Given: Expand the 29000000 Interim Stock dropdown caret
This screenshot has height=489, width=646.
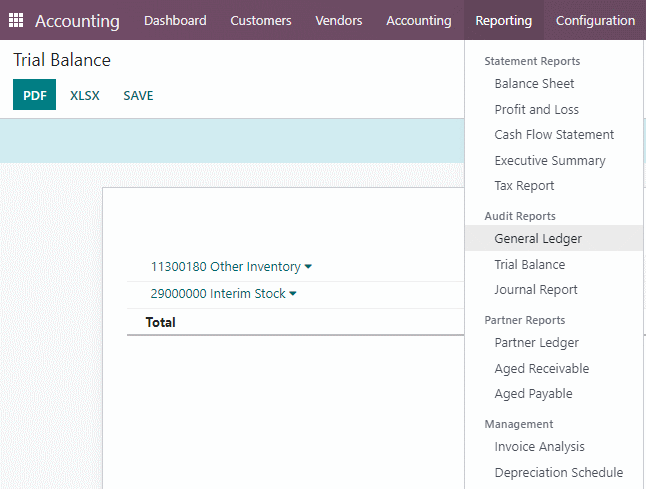Looking at the screenshot, I should 293,294.
